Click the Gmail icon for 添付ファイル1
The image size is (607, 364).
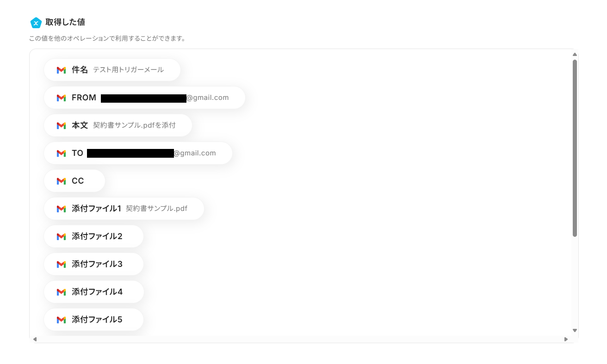pos(61,209)
